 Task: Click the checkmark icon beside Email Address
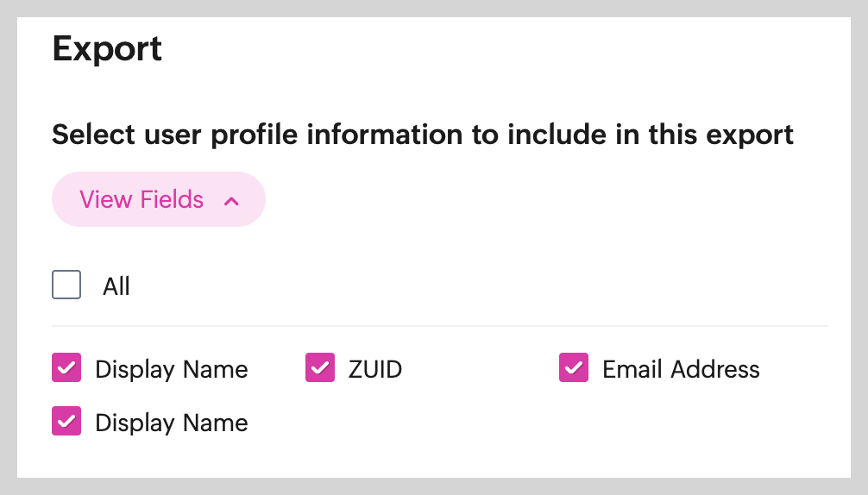pos(574,368)
